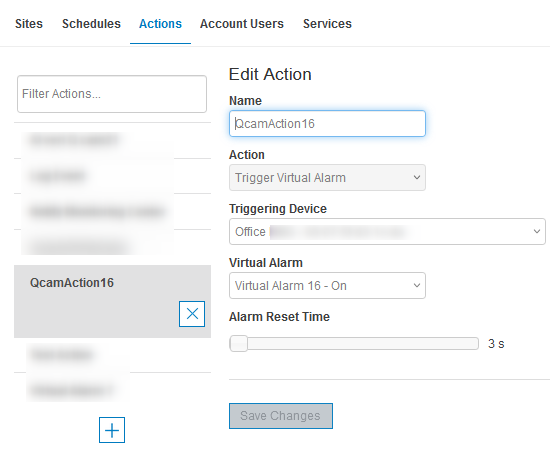Image resolution: width=550 pixels, height=451 pixels.
Task: Click the Triggering Device label
Action: tap(278, 209)
